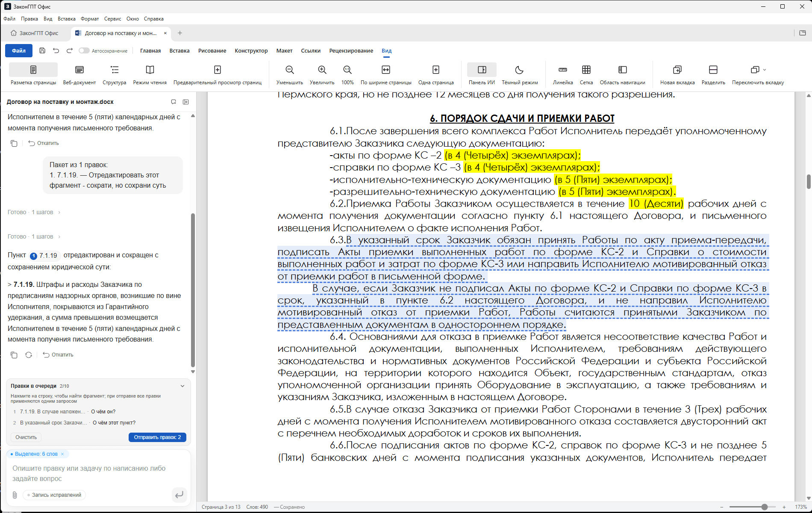812x513 pixels.
Task: Send the prompt with enter-arrow button
Action: point(179,495)
